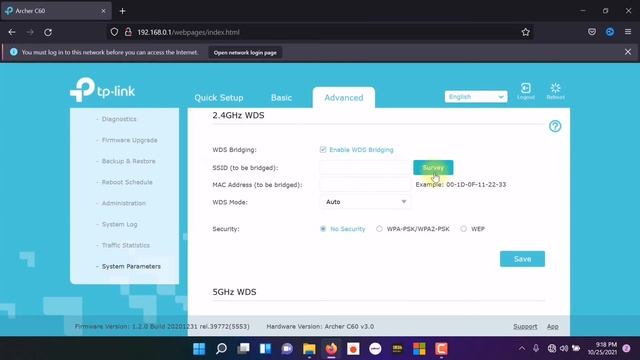
Task: Click the address bar URL
Action: tap(188, 32)
